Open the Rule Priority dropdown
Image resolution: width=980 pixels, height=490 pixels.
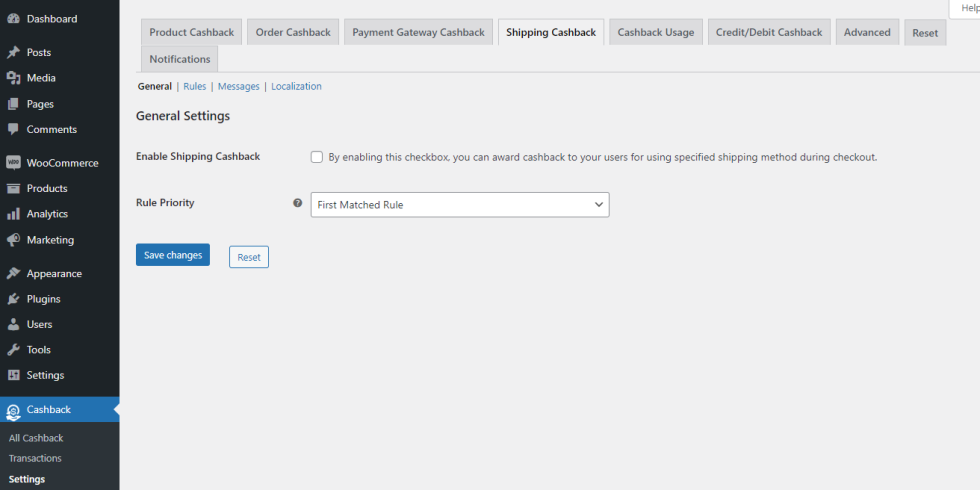tap(460, 205)
